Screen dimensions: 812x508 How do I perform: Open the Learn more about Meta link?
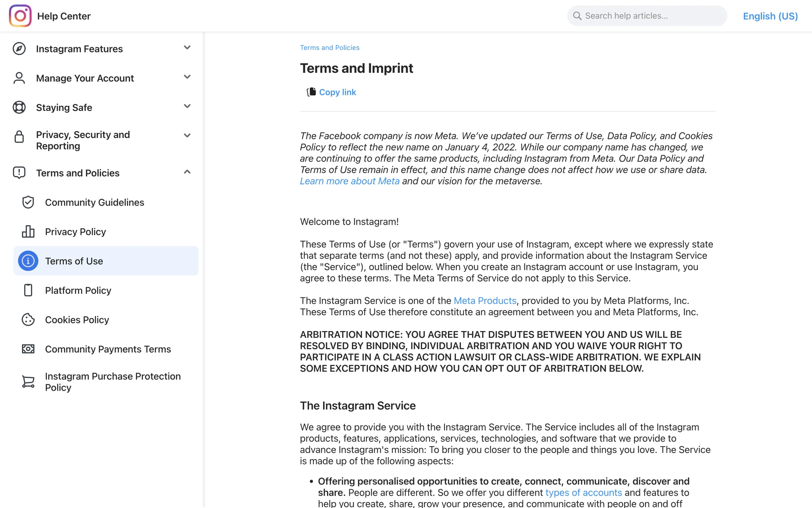[x=349, y=181]
